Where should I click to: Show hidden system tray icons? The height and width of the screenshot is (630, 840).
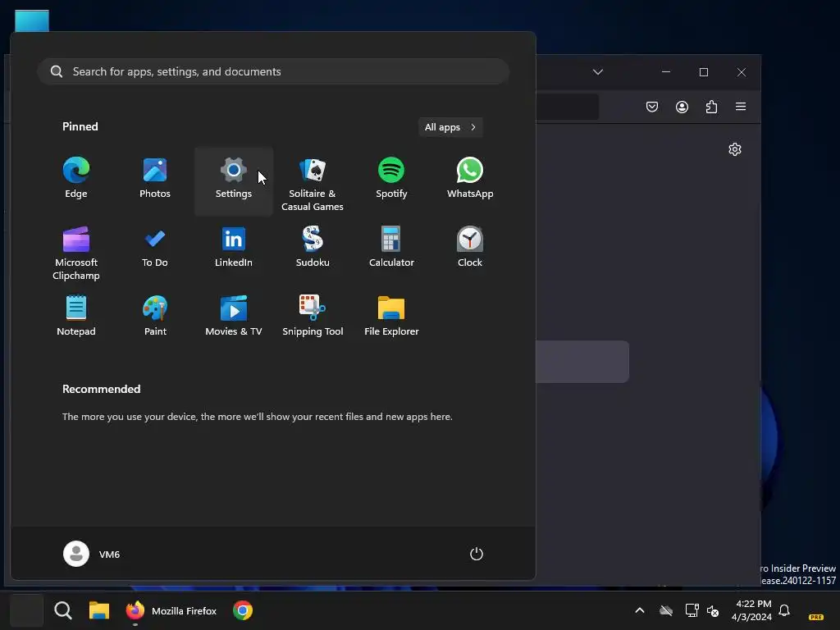pyautogui.click(x=640, y=610)
